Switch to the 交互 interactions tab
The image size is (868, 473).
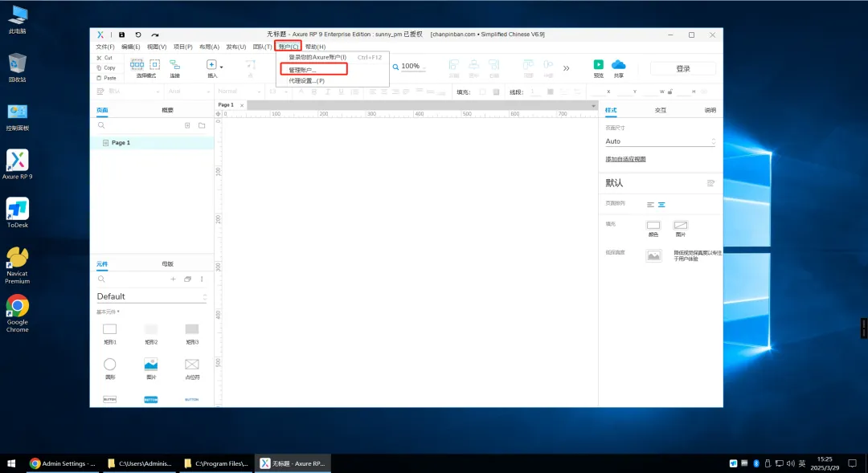click(x=661, y=110)
